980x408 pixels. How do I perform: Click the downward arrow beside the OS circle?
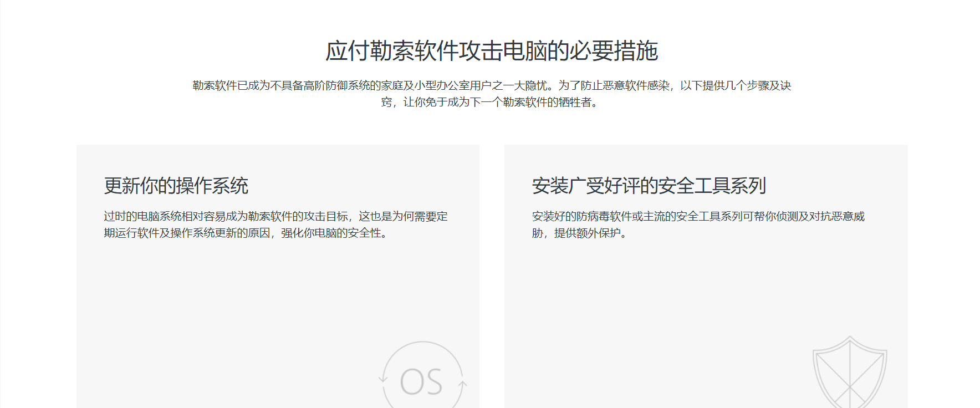tap(382, 379)
